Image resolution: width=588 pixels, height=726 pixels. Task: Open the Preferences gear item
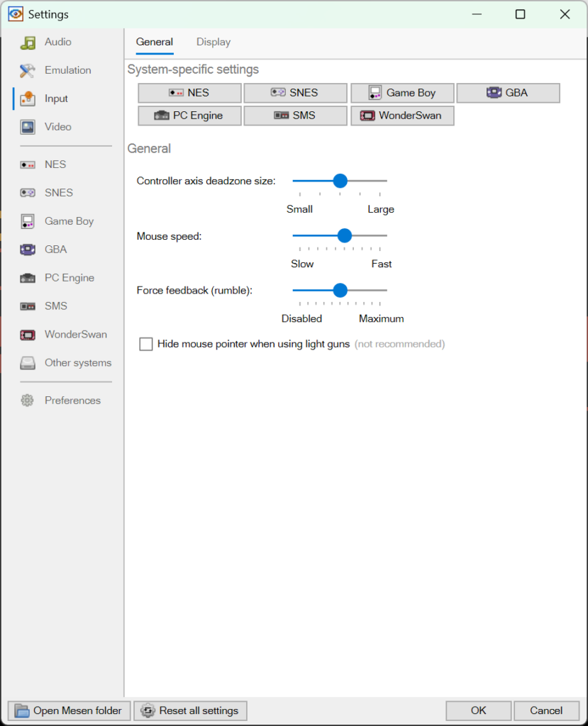click(72, 401)
